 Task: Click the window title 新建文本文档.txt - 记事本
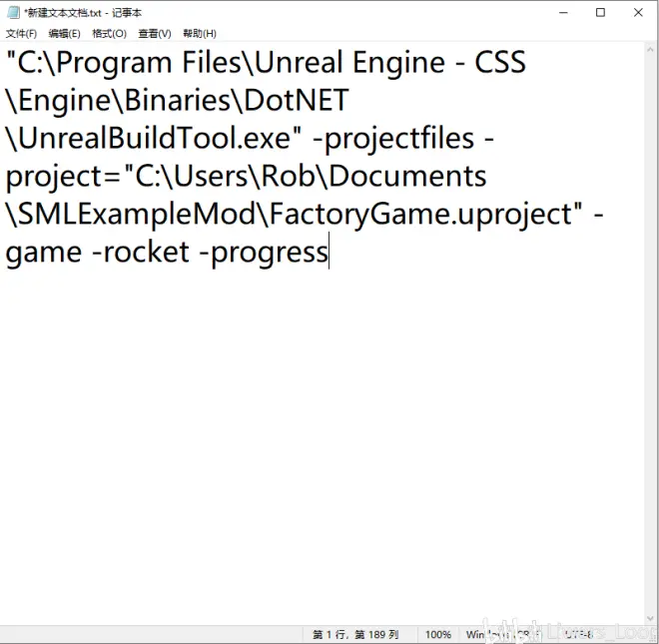[x=83, y=13]
